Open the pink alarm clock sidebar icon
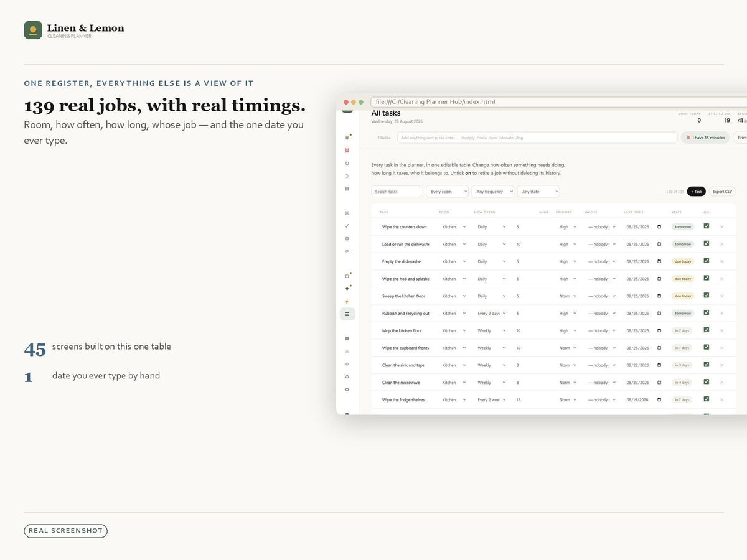 347,150
